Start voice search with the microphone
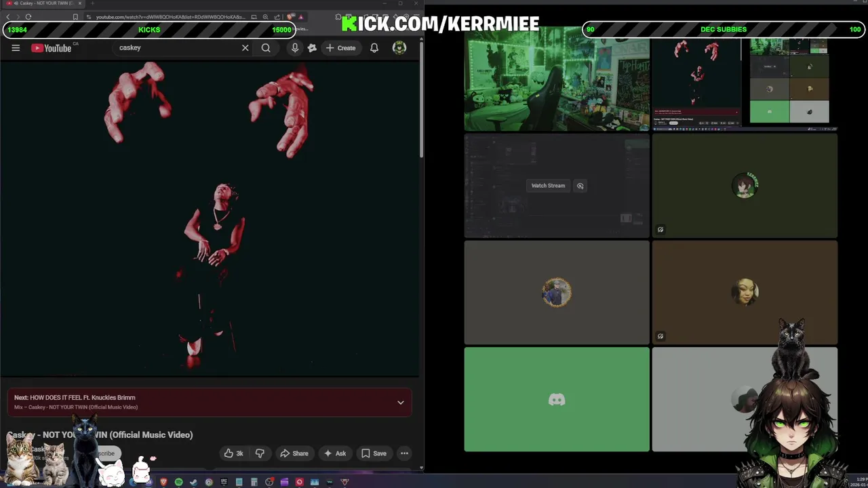 295,48
